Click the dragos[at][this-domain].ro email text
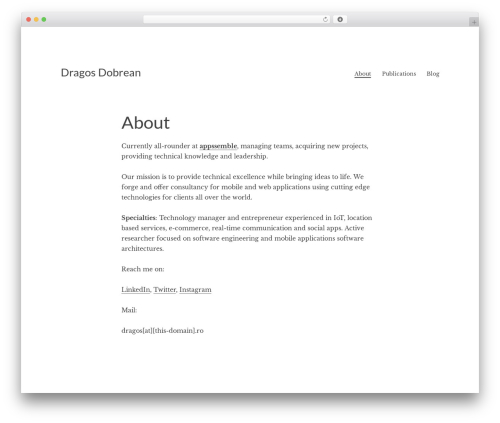 click(162, 331)
